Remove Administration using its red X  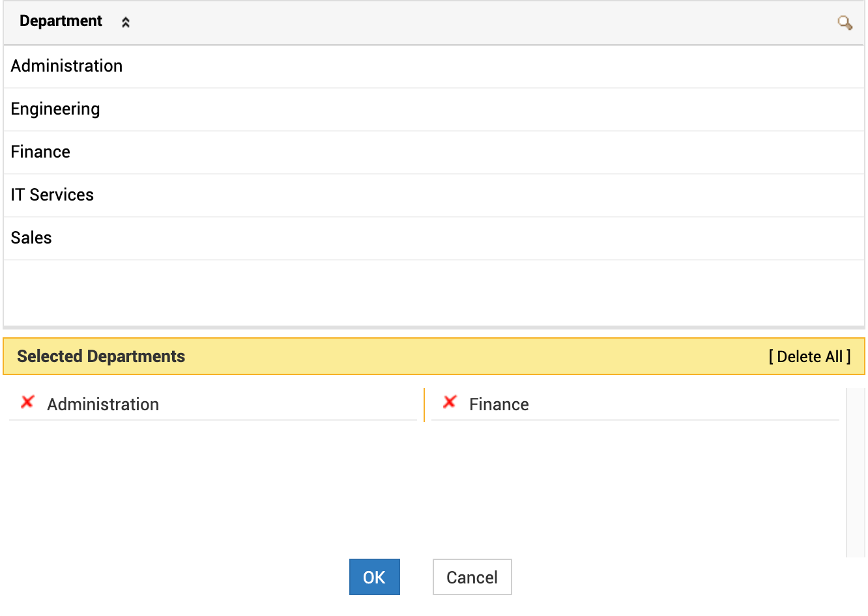point(27,402)
